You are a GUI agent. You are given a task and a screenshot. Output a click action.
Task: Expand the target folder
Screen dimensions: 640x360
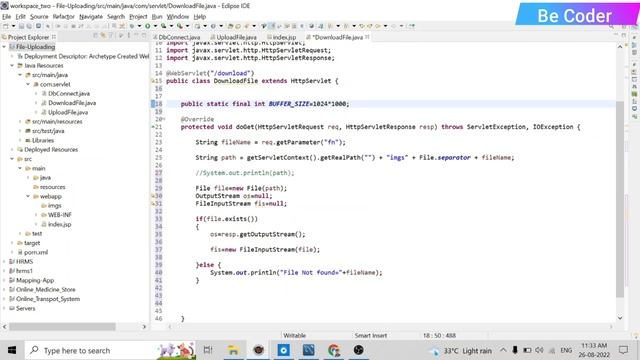12,243
